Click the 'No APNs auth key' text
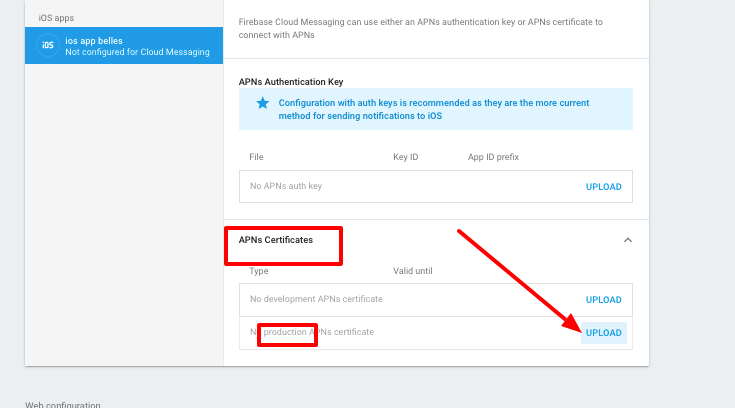 [x=286, y=186]
